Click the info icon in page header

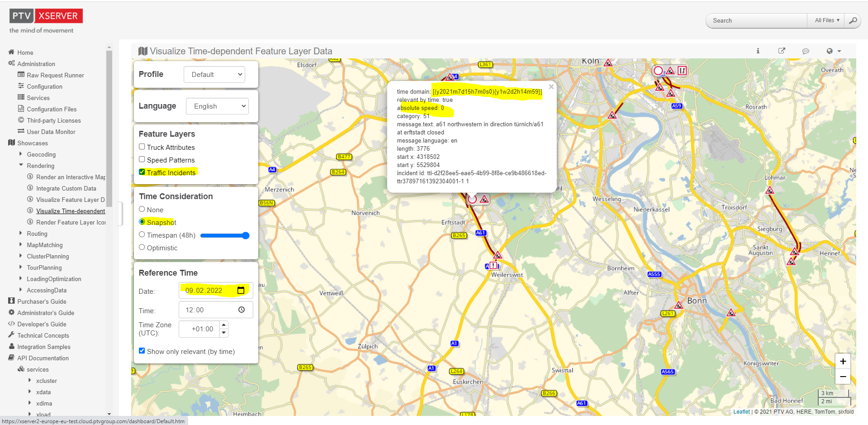pyautogui.click(x=758, y=51)
